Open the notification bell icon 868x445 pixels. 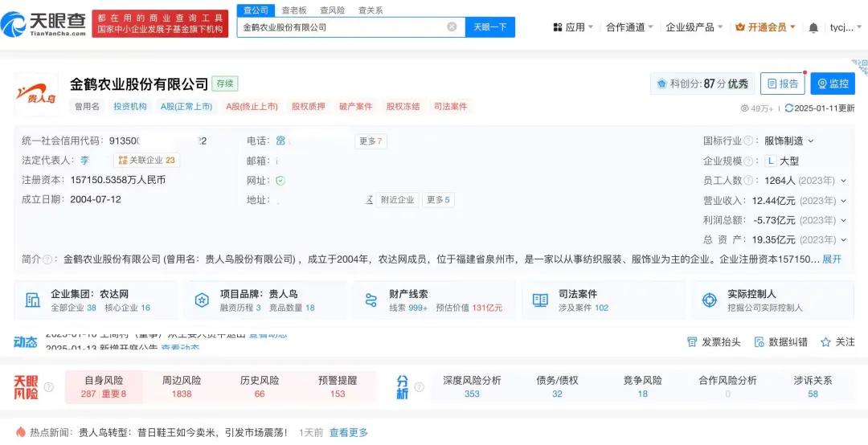pos(813,27)
